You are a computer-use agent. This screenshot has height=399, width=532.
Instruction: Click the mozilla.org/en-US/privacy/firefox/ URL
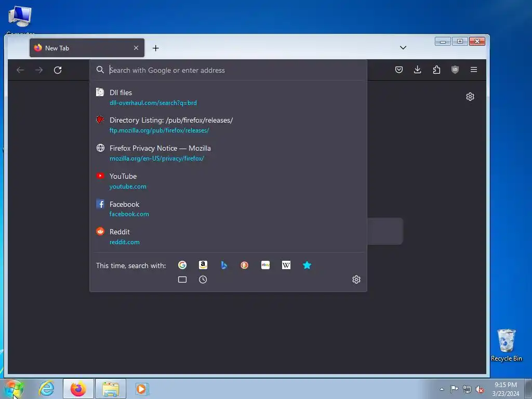[156, 158]
